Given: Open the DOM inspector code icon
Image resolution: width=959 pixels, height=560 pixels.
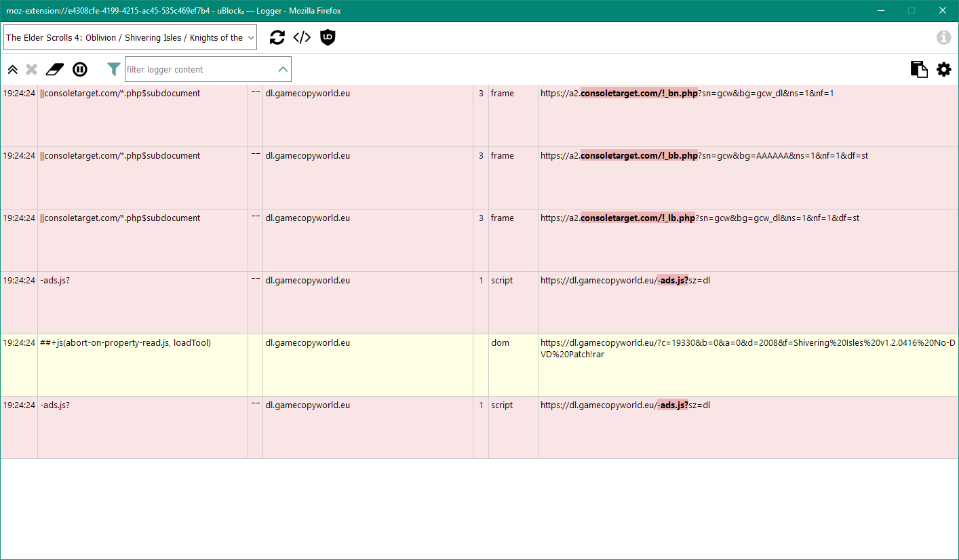Looking at the screenshot, I should (x=302, y=37).
